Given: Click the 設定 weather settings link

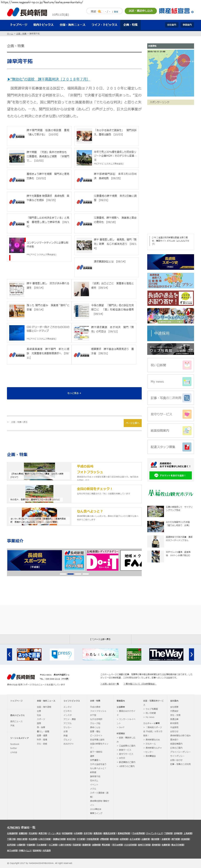Looking at the screenshot, I should 116,11.
